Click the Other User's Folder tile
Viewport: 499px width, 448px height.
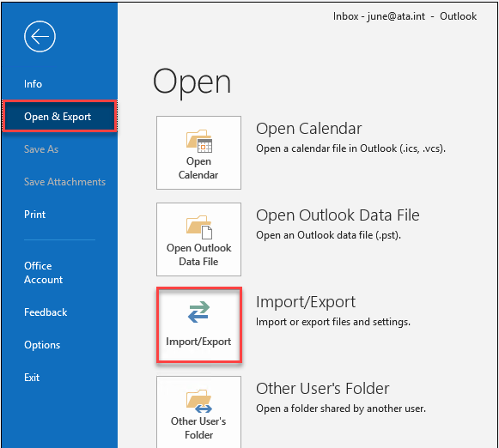click(x=198, y=412)
